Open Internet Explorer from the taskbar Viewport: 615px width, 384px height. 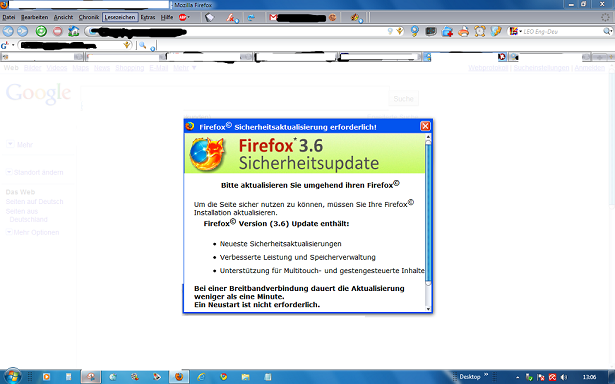(201, 377)
